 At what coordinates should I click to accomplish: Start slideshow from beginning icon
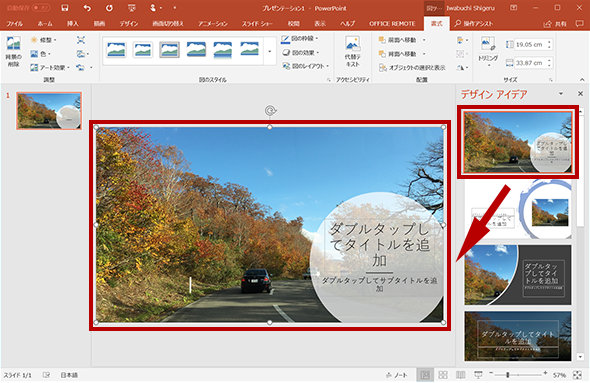[131, 8]
